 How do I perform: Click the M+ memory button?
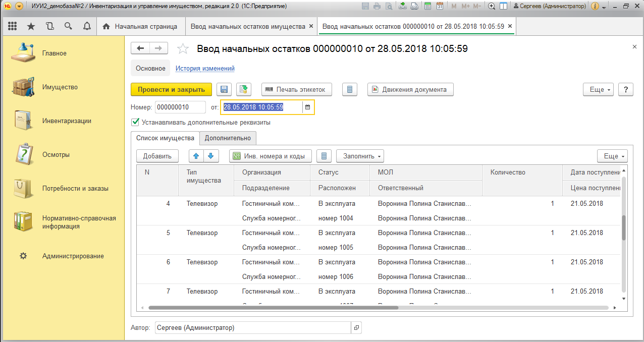pos(465,7)
